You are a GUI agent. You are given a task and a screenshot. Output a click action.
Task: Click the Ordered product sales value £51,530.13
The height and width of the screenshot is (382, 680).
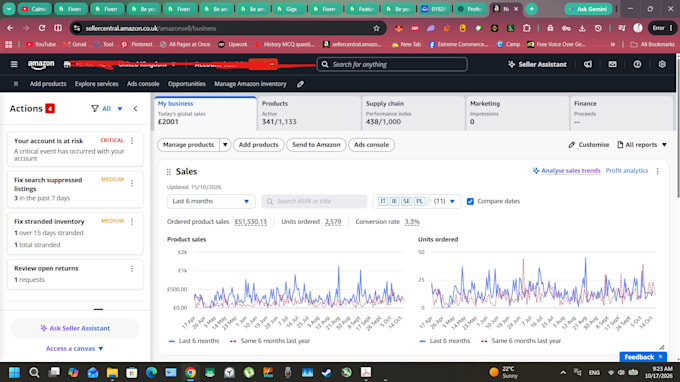tap(251, 222)
